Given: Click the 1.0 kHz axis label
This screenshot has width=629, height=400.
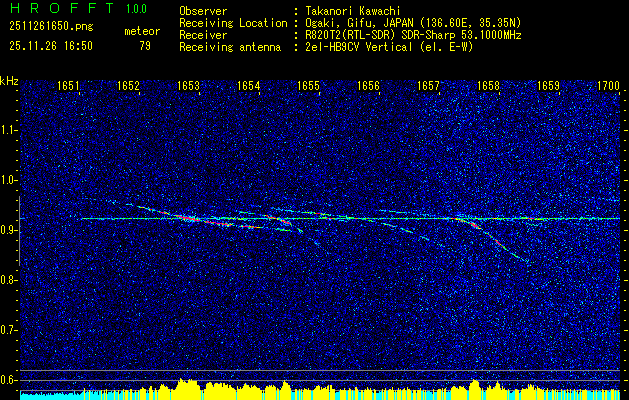Looking at the screenshot, I should [8, 180].
